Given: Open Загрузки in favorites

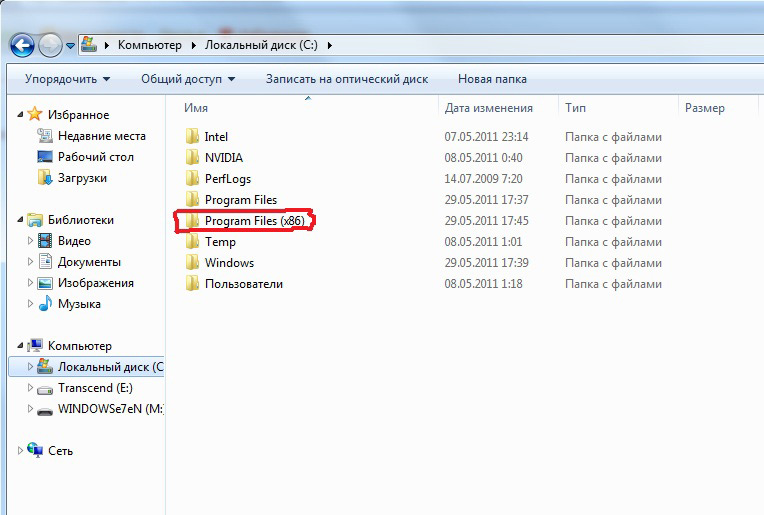Looking at the screenshot, I should (x=82, y=178).
